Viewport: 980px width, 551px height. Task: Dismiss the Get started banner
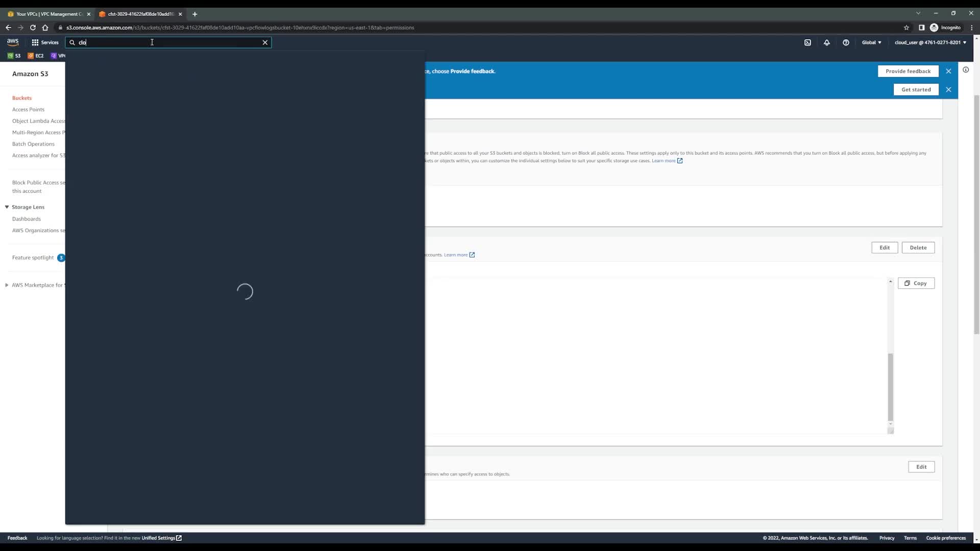(948, 89)
